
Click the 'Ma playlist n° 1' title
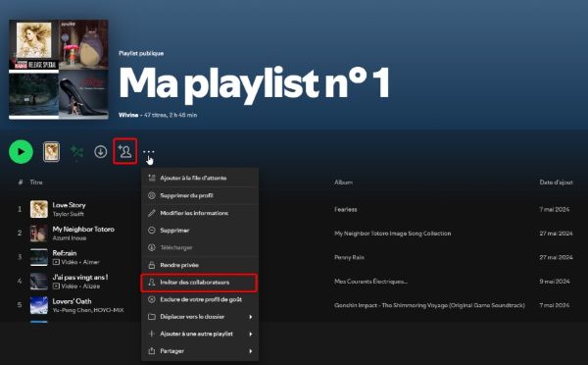(254, 84)
